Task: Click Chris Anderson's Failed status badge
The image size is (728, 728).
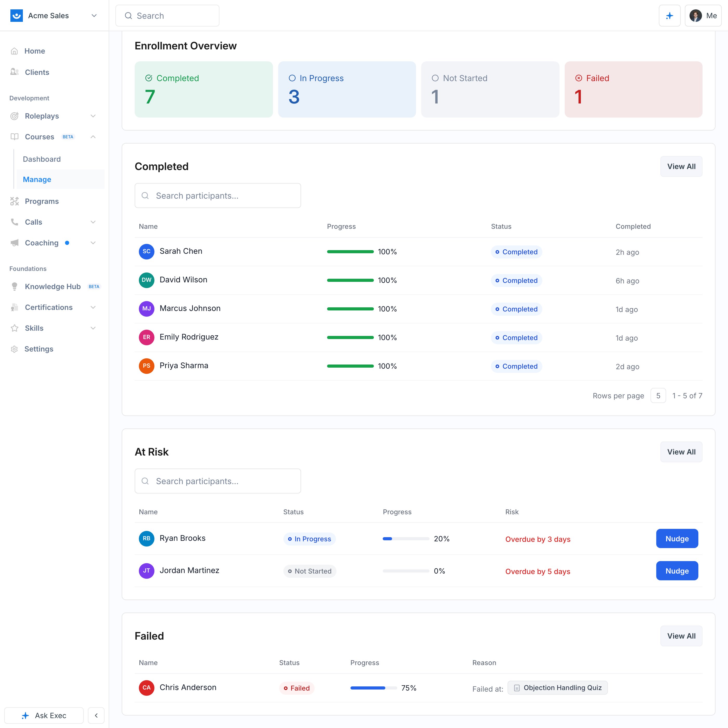Action: [297, 688]
